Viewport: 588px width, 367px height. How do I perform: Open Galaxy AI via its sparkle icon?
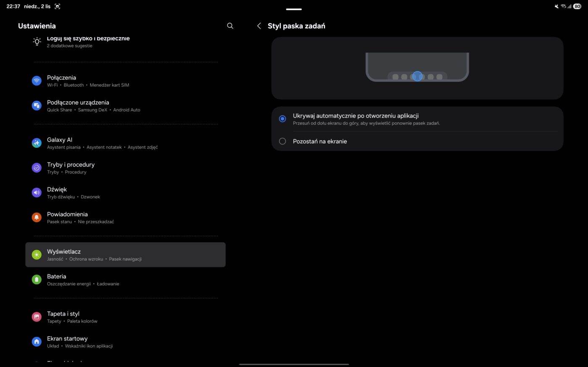(37, 143)
